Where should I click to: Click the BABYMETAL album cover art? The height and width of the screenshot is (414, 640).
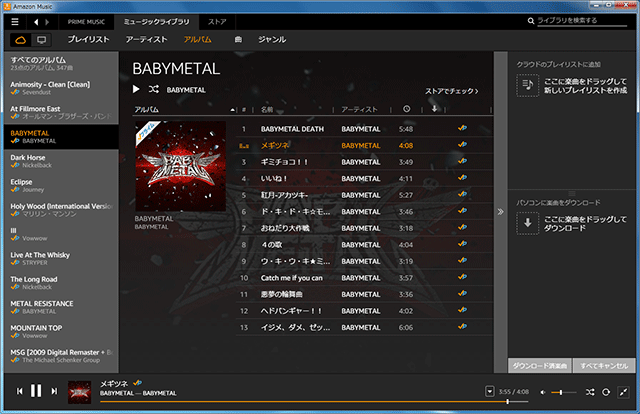pyautogui.click(x=180, y=166)
